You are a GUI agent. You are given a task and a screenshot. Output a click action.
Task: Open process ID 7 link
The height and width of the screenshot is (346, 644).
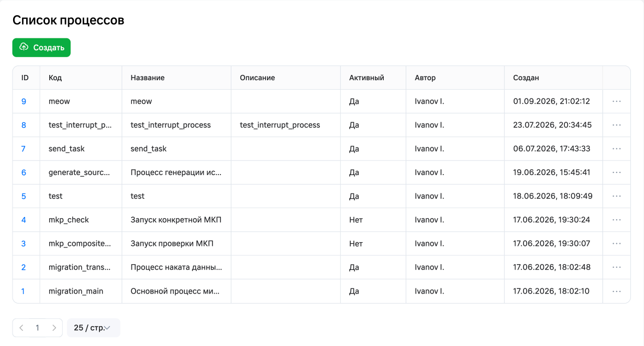tap(24, 148)
